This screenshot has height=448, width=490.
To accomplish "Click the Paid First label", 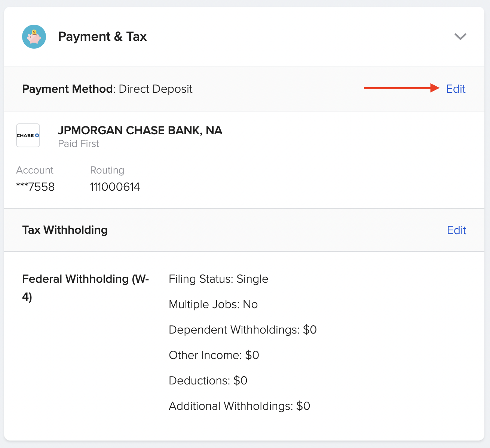I will [x=79, y=144].
